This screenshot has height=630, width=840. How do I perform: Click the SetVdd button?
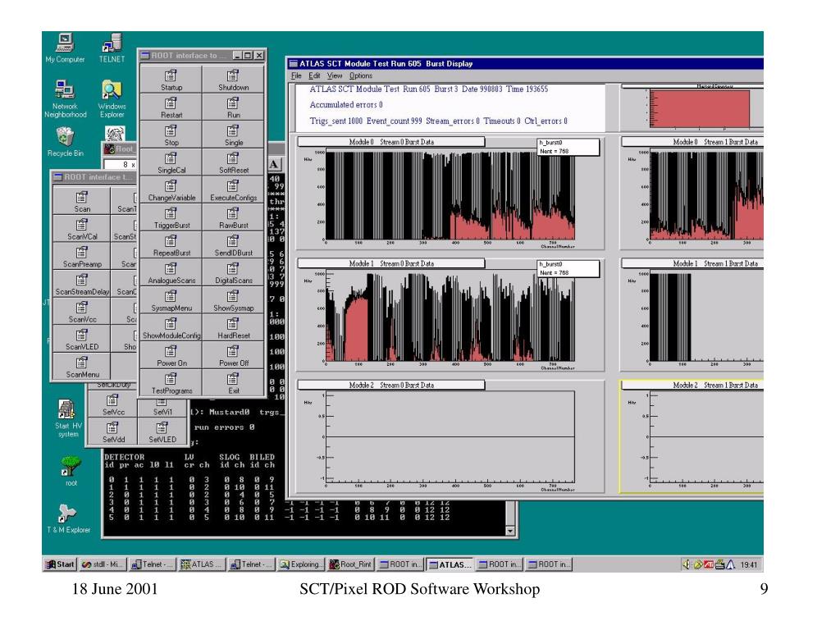tap(112, 431)
